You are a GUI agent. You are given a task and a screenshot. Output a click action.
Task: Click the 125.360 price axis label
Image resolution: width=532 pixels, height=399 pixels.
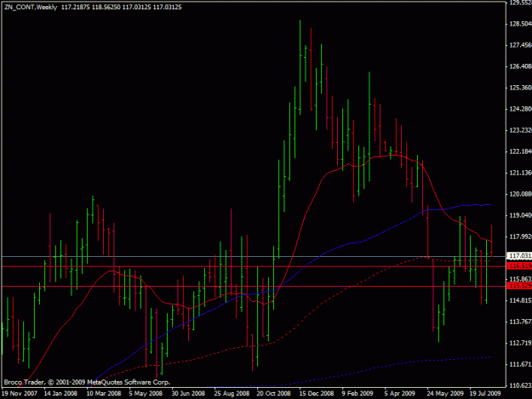(x=520, y=88)
